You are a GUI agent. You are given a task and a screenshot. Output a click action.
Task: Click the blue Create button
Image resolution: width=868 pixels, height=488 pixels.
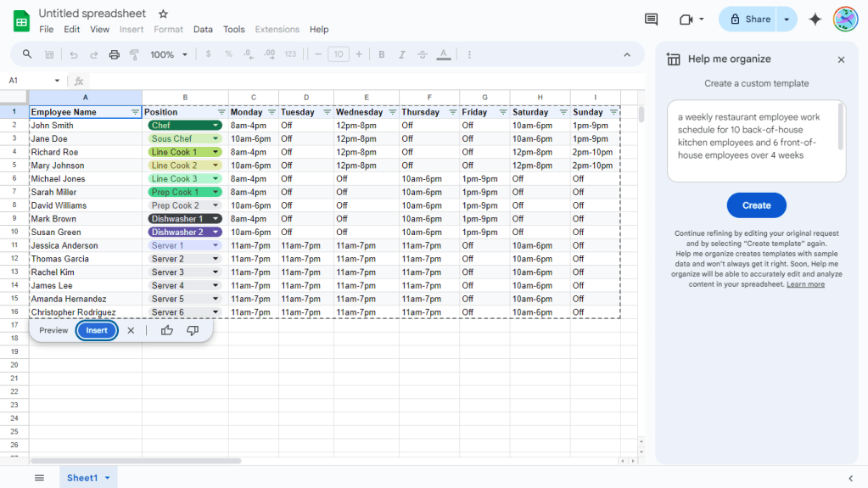pos(756,205)
